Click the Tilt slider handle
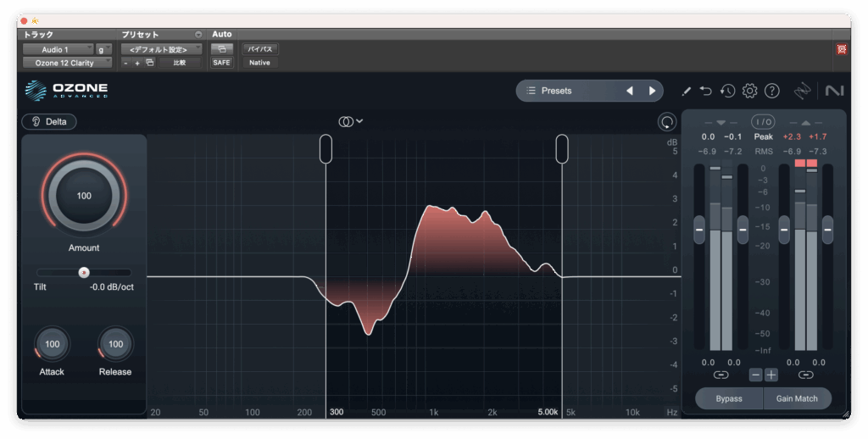The width and height of the screenshot is (868, 439). 83,272
